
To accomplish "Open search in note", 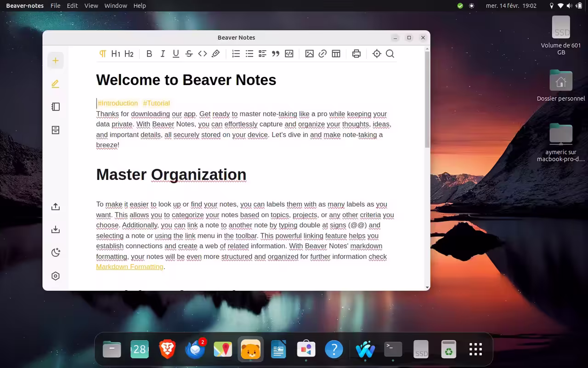I will tap(390, 54).
